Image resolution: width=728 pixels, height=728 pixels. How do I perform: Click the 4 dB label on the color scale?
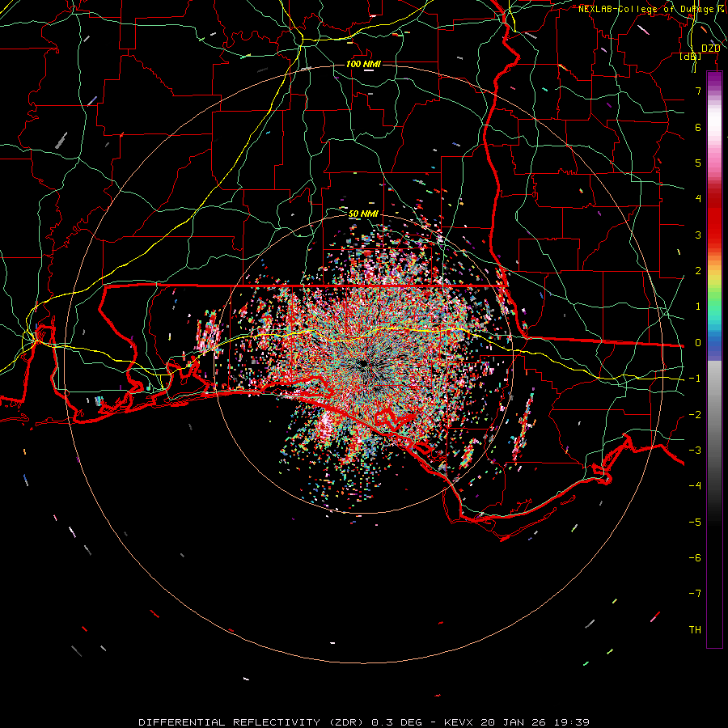(x=698, y=199)
